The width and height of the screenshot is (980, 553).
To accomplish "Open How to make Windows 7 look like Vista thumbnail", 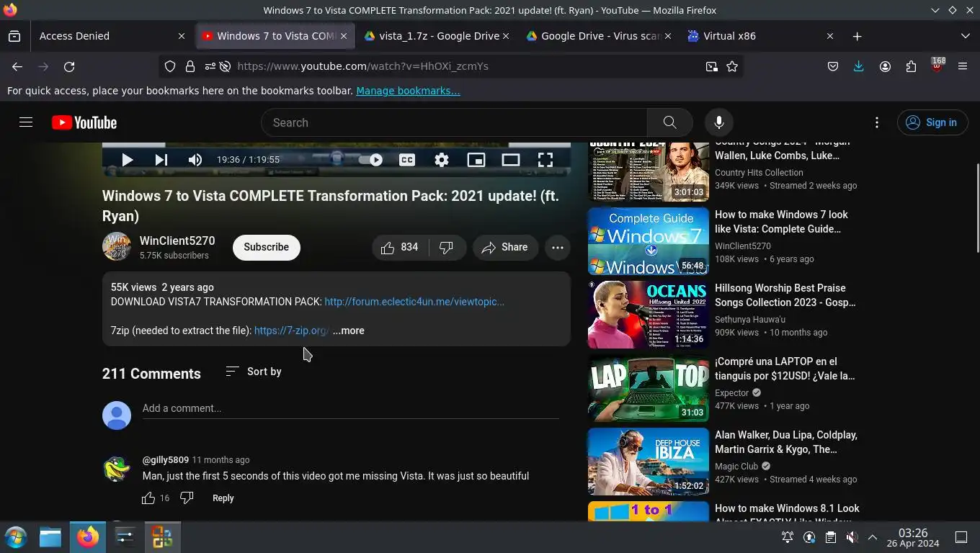I will 649,241.
